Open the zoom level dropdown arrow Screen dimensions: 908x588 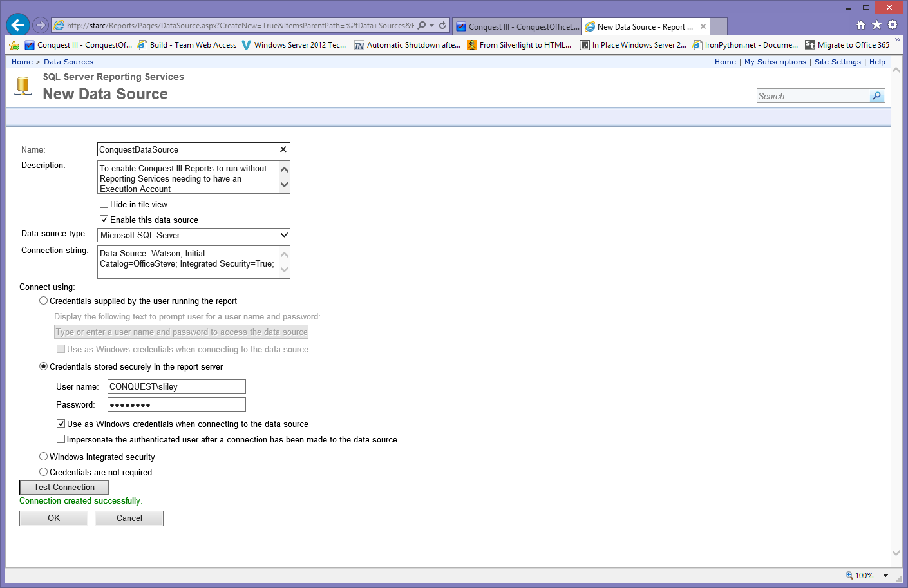pyautogui.click(x=885, y=576)
